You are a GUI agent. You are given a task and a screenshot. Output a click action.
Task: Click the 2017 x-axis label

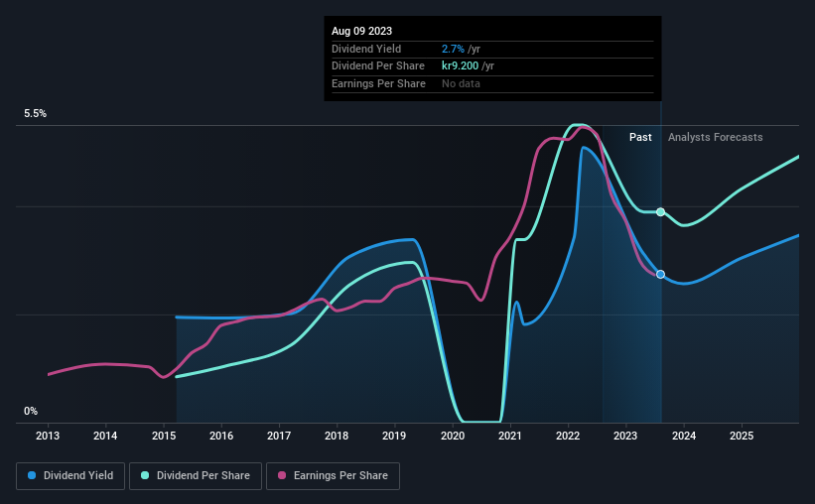tap(279, 436)
